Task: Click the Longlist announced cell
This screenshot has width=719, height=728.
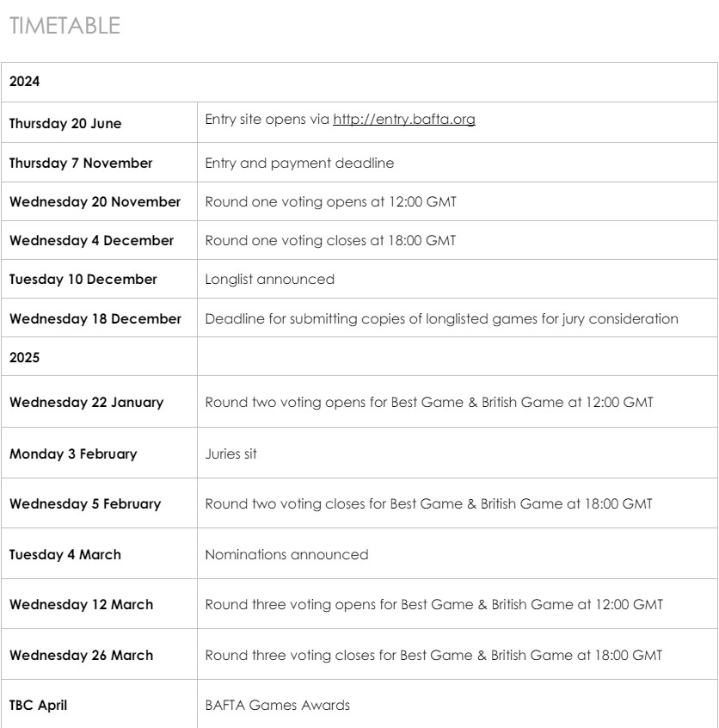Action: (269, 279)
